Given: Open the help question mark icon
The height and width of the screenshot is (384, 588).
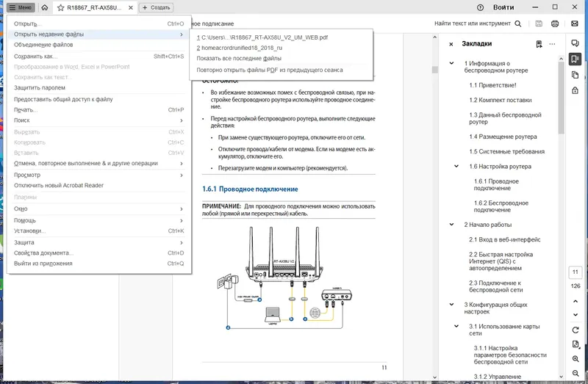Looking at the screenshot, I should pyautogui.click(x=480, y=7).
